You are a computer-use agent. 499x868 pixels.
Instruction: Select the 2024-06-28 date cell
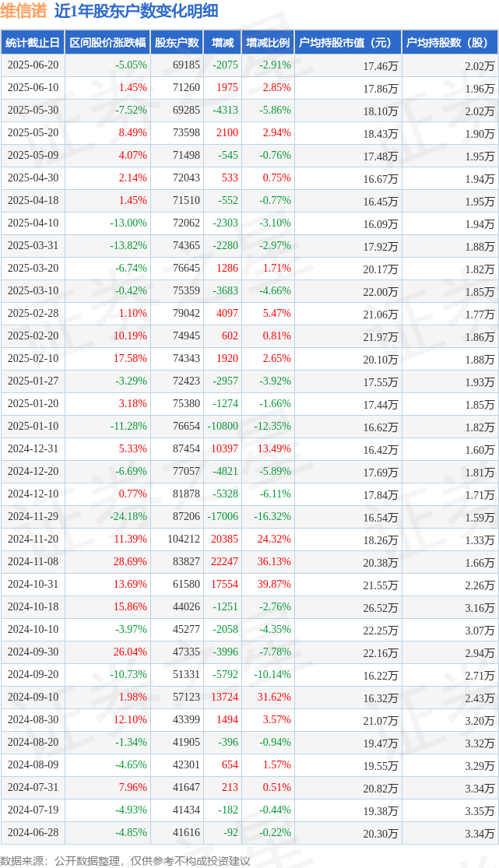pos(33,832)
